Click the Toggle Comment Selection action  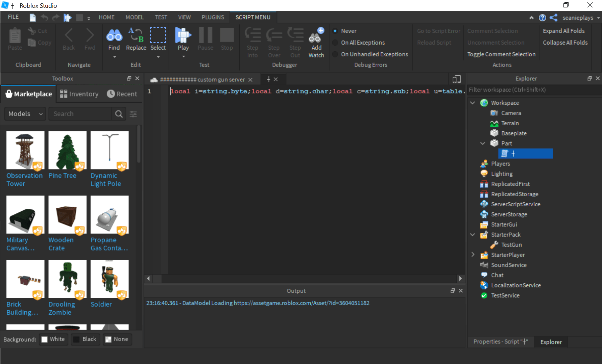(501, 54)
